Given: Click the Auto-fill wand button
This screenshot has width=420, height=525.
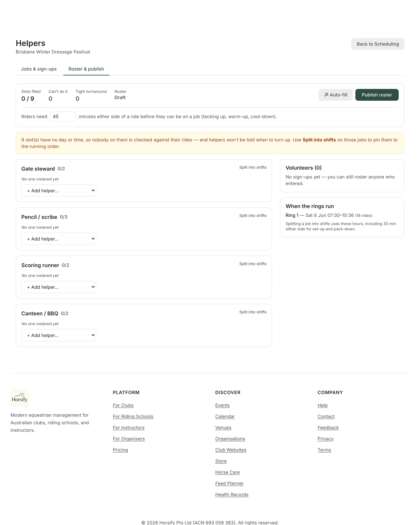Looking at the screenshot, I should [335, 95].
